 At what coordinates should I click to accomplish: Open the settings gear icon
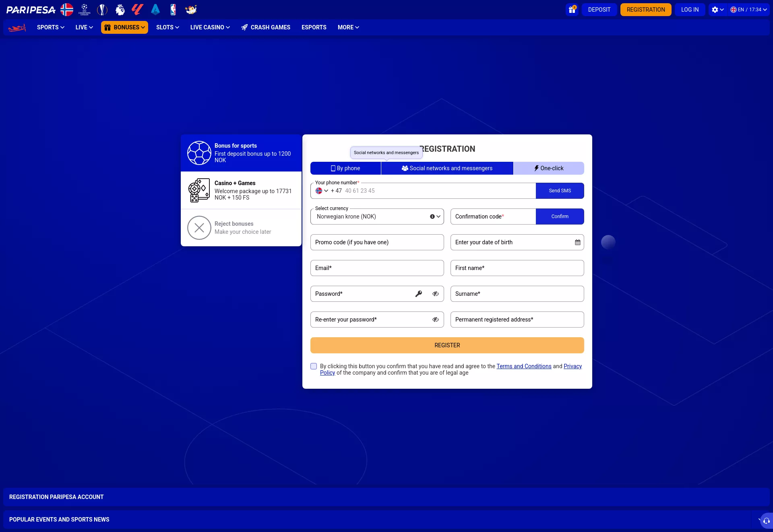tap(715, 10)
